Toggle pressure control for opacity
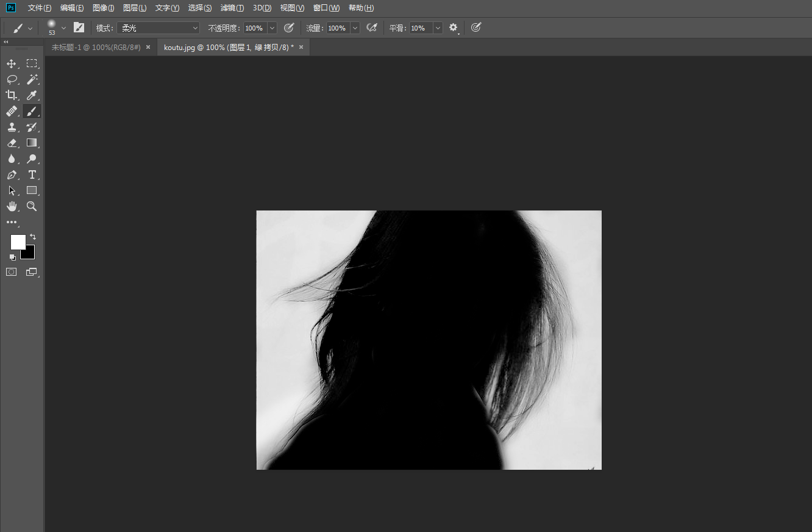812x532 pixels. 290,27
